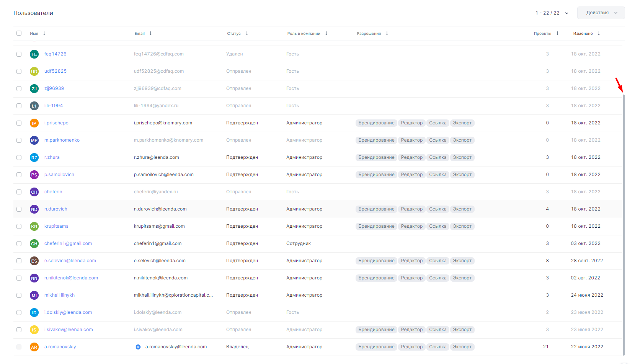Open the mikhail ilinykh user profile
The width and height of the screenshot is (635, 364).
click(x=59, y=295)
